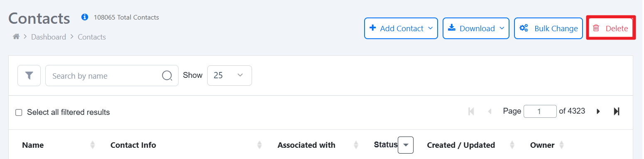Click the red Delete button

click(x=611, y=28)
